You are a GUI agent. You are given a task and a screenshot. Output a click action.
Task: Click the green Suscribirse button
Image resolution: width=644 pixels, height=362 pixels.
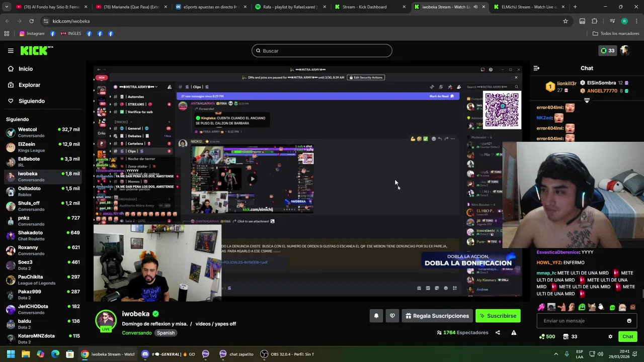click(x=498, y=316)
